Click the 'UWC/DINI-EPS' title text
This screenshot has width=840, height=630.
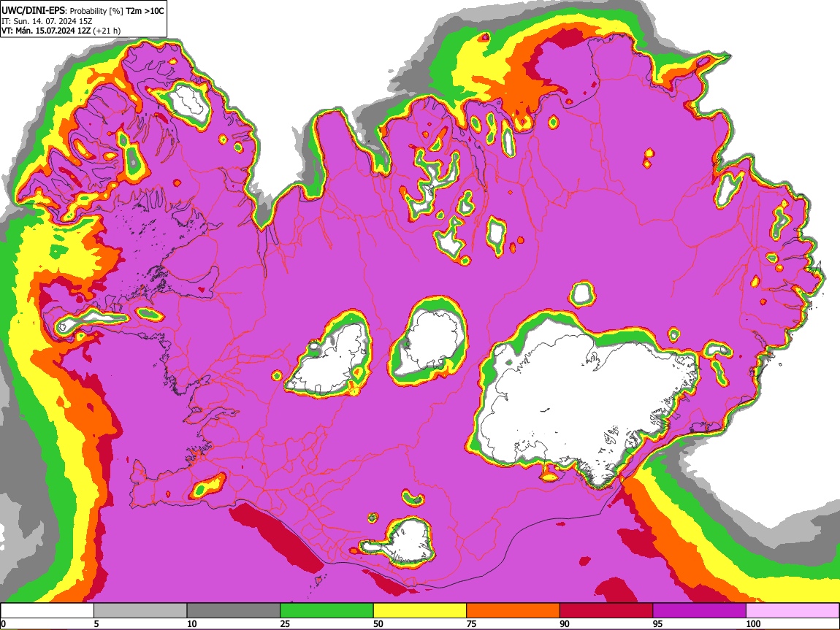click(x=33, y=11)
